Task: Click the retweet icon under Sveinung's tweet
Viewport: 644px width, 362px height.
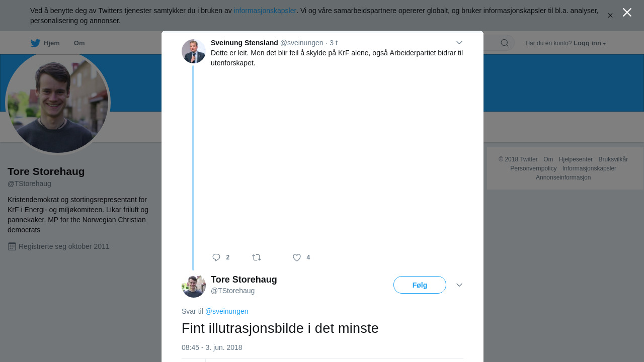Action: [257, 257]
